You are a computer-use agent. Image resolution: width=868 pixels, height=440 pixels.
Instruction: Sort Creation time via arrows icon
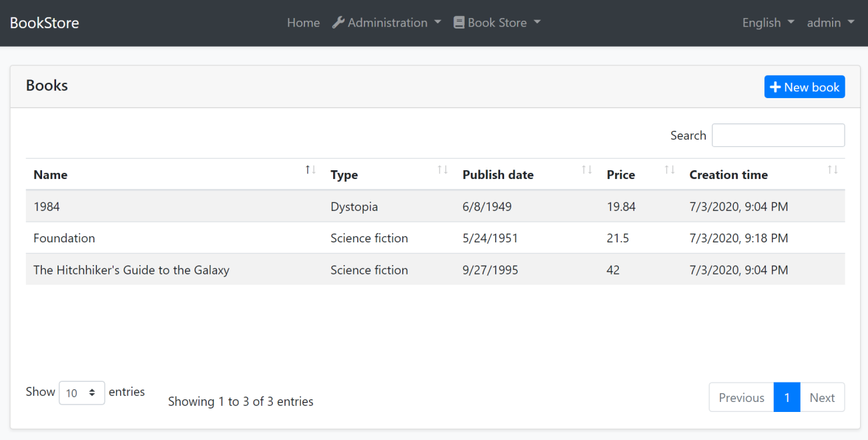[833, 170]
